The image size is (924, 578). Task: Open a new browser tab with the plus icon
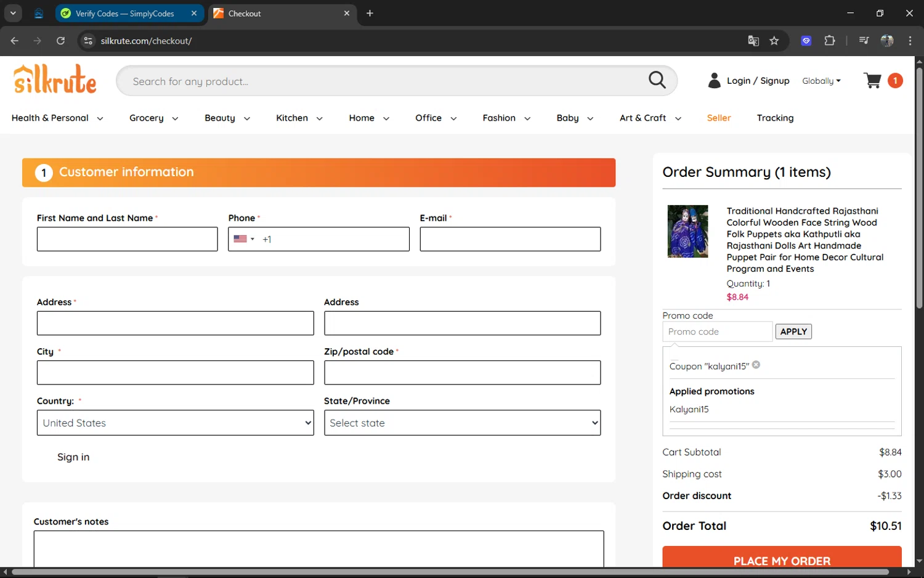(370, 13)
